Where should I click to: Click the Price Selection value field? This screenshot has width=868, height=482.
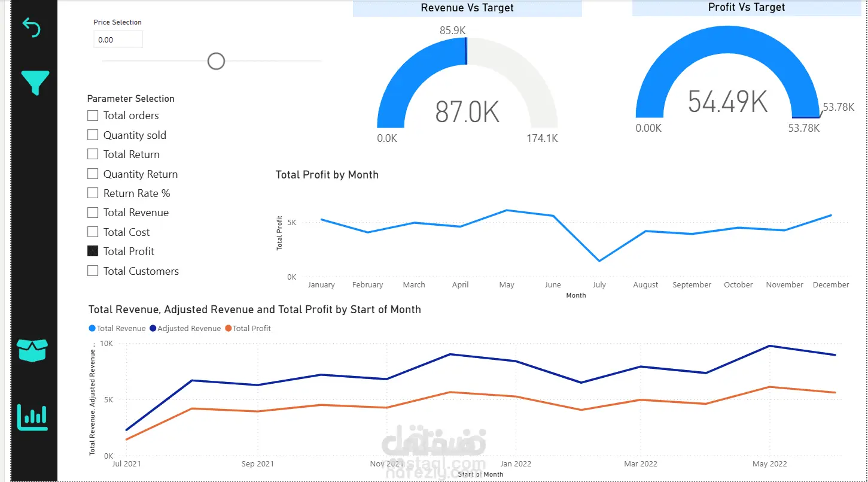118,40
